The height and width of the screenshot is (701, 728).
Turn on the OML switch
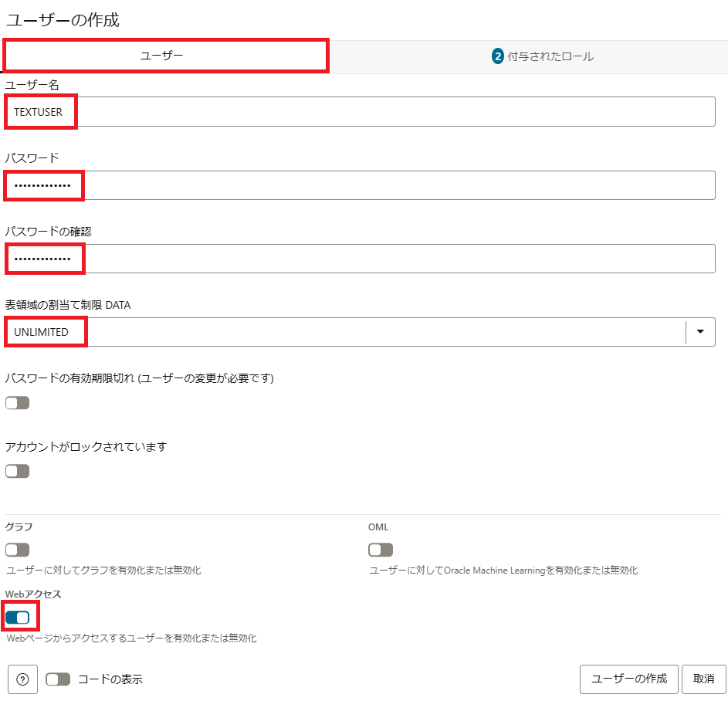[381, 550]
